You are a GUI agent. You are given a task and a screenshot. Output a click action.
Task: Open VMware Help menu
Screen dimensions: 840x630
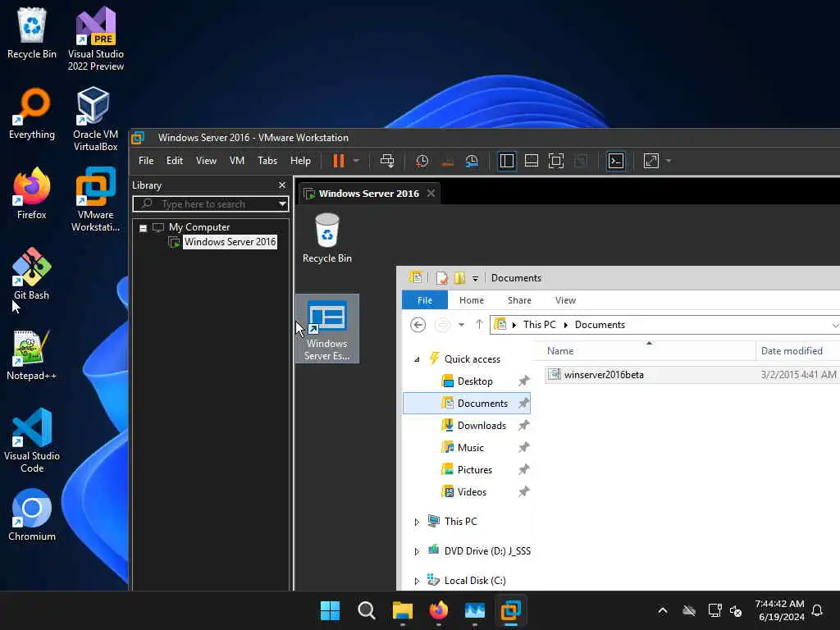coord(300,161)
